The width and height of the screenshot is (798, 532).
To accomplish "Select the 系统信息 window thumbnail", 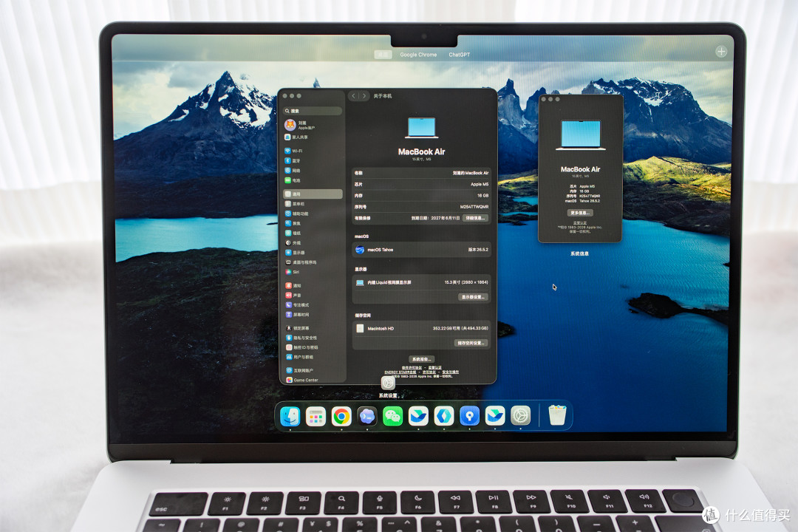I will point(580,168).
